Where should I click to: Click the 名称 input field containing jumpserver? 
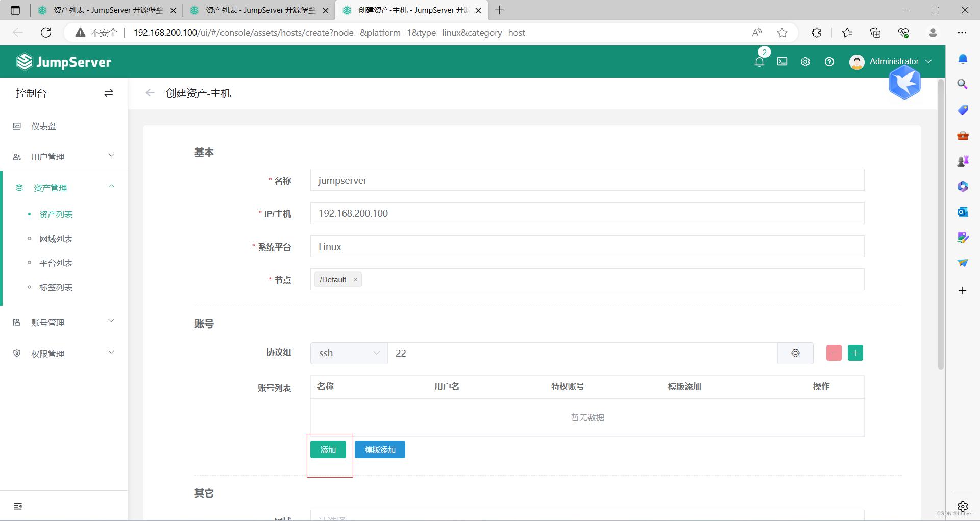pyautogui.click(x=587, y=180)
